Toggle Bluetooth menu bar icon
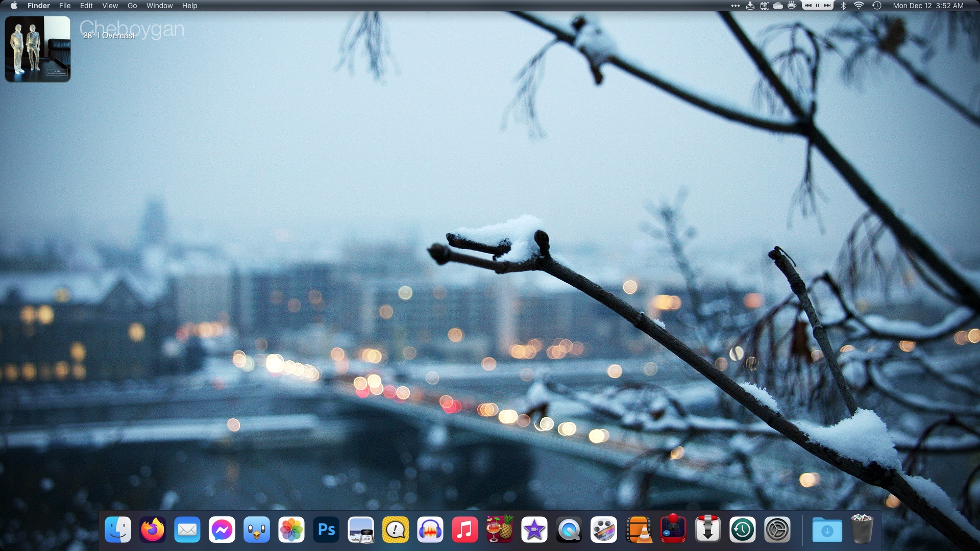 click(843, 6)
